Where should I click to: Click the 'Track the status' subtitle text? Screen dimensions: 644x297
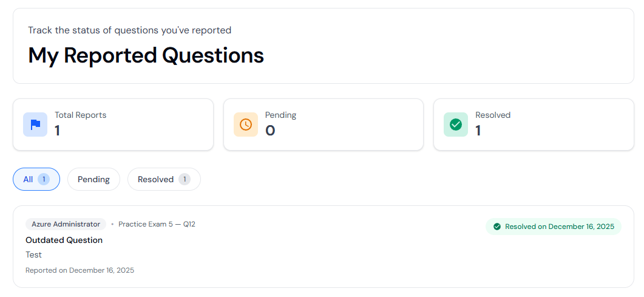pyautogui.click(x=129, y=30)
